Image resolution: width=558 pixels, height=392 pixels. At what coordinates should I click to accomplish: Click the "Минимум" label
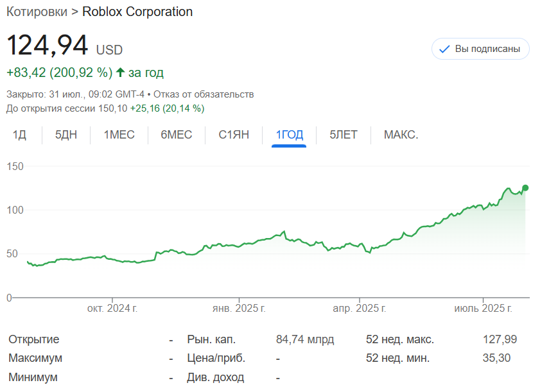tap(33, 377)
